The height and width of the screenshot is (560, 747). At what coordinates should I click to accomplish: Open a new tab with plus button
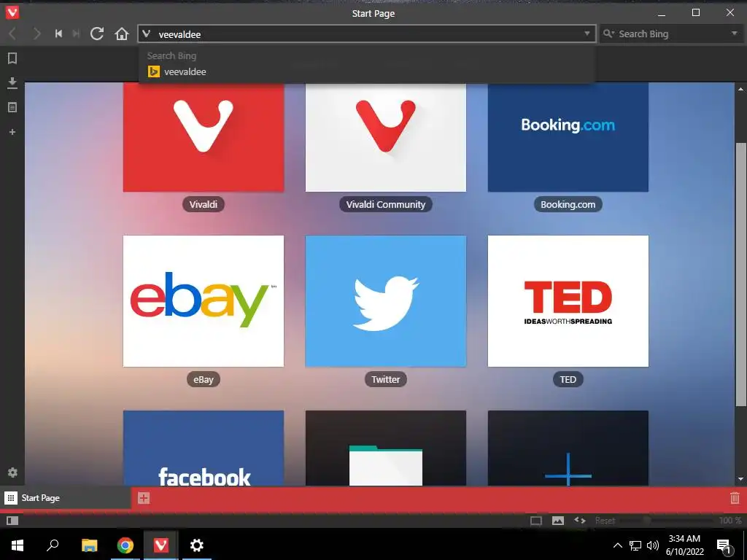click(x=144, y=498)
